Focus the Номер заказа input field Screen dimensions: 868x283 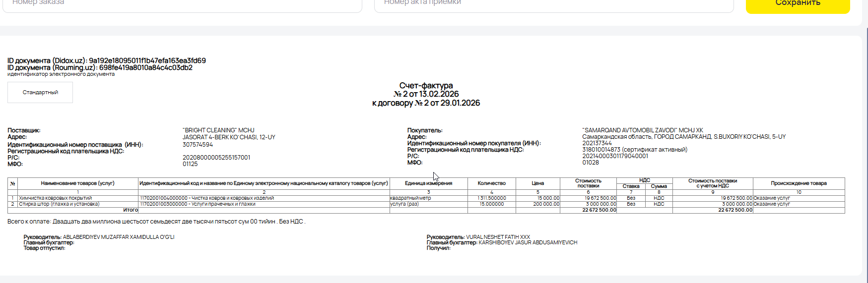(183, 5)
